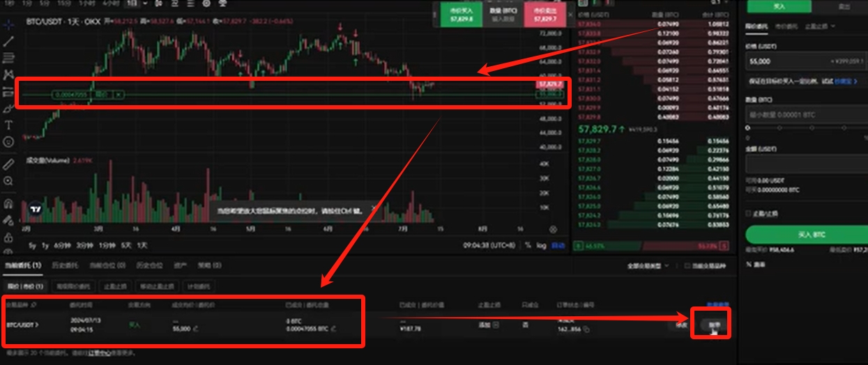Open the ruler measure tool
Screen dimensions: 868x365
tap(8, 164)
